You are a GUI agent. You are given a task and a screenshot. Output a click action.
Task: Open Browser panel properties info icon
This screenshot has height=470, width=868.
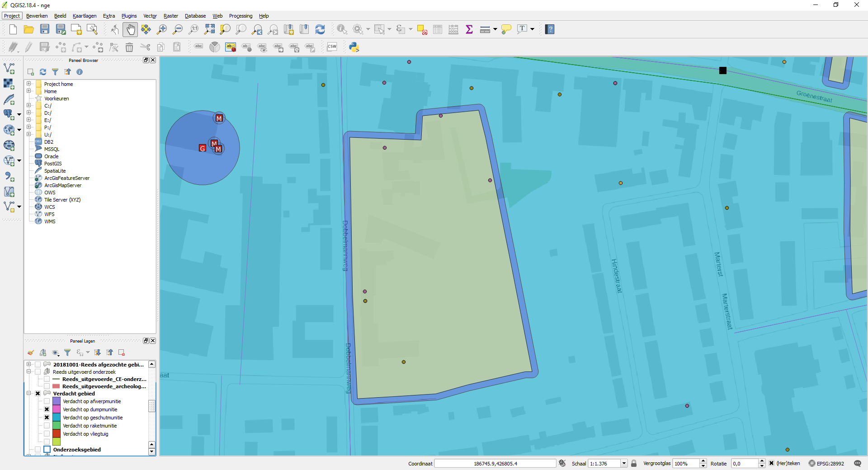(x=80, y=72)
